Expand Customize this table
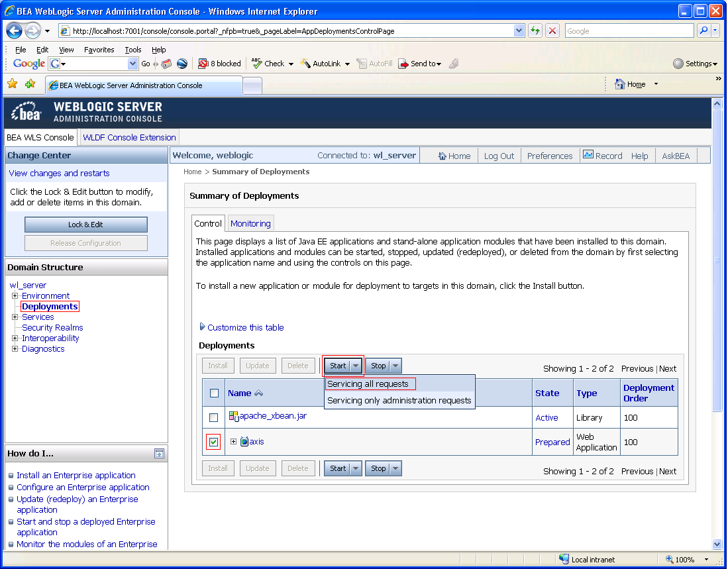The image size is (728, 569). 203,327
